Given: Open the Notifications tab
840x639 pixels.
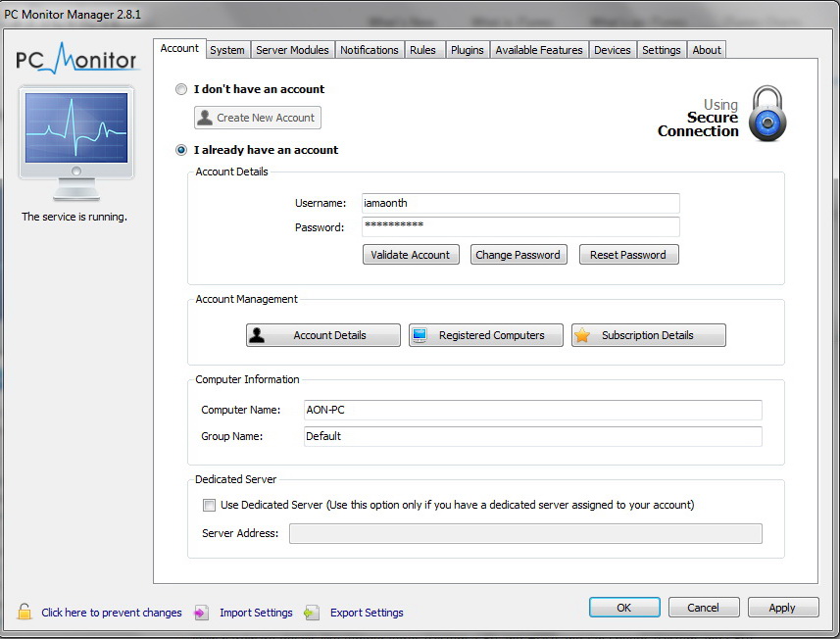Looking at the screenshot, I should (x=370, y=50).
